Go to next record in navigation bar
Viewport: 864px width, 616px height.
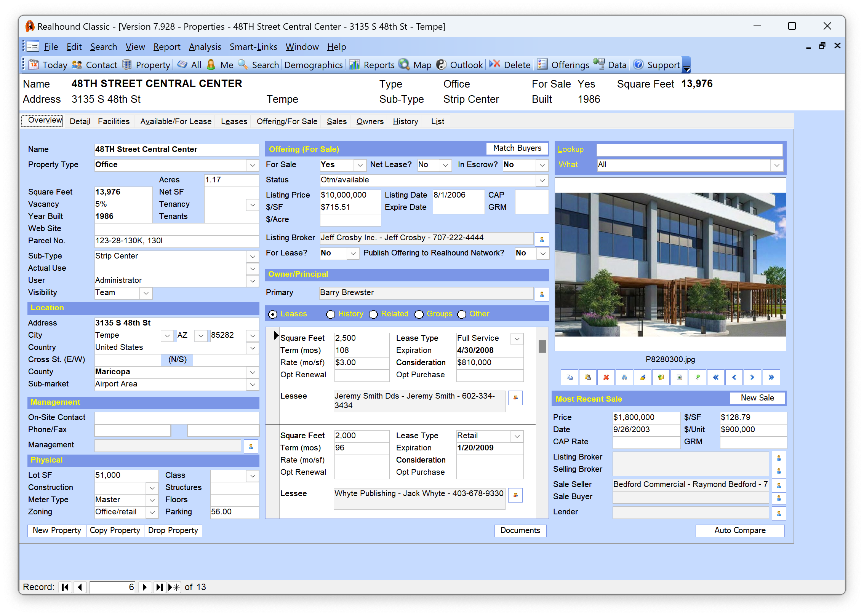(x=144, y=587)
